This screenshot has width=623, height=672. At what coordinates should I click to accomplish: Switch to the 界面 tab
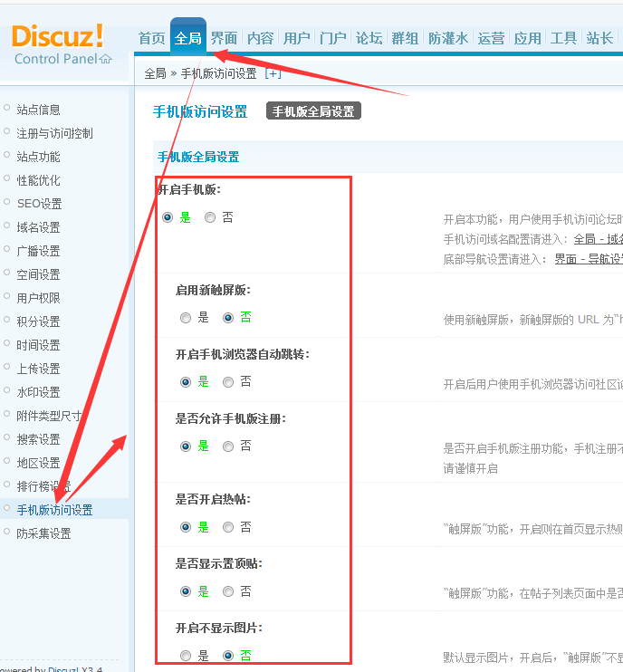tap(224, 39)
